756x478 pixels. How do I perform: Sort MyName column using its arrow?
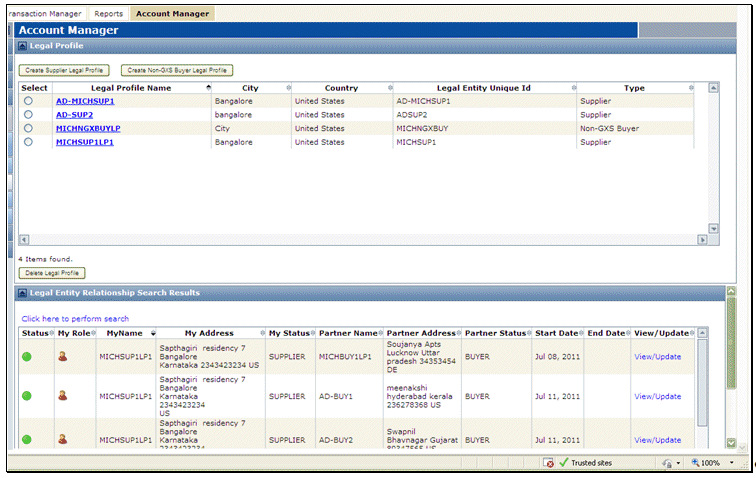click(153, 333)
